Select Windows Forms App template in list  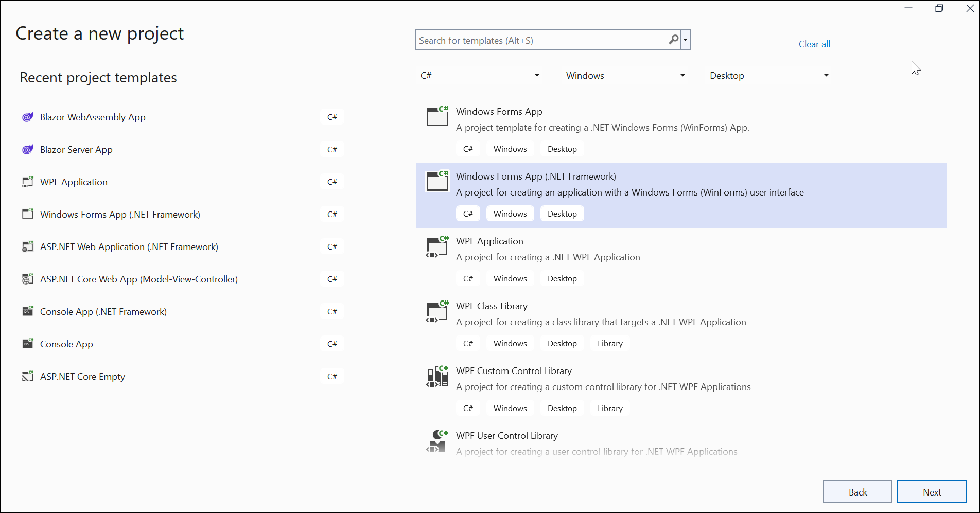499,112
